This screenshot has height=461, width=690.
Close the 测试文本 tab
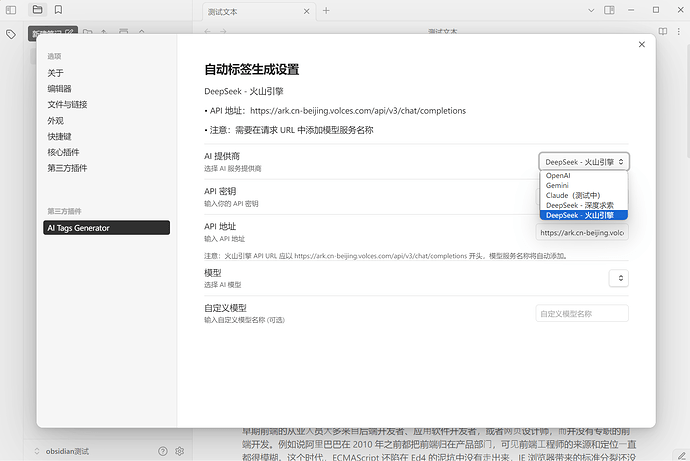(307, 11)
